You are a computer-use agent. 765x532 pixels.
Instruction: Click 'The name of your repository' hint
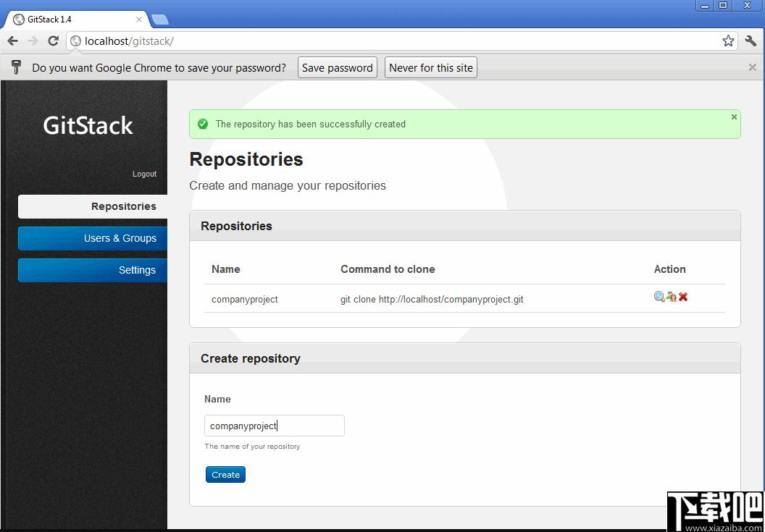coord(252,446)
